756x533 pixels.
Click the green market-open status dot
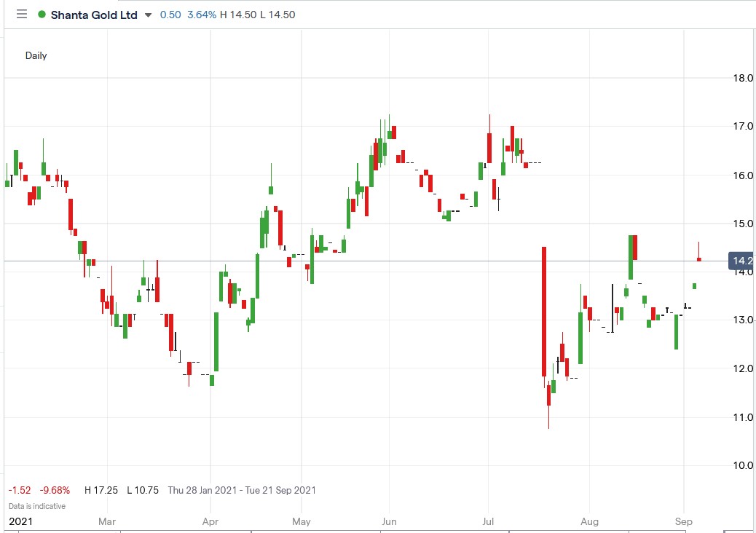[43, 14]
